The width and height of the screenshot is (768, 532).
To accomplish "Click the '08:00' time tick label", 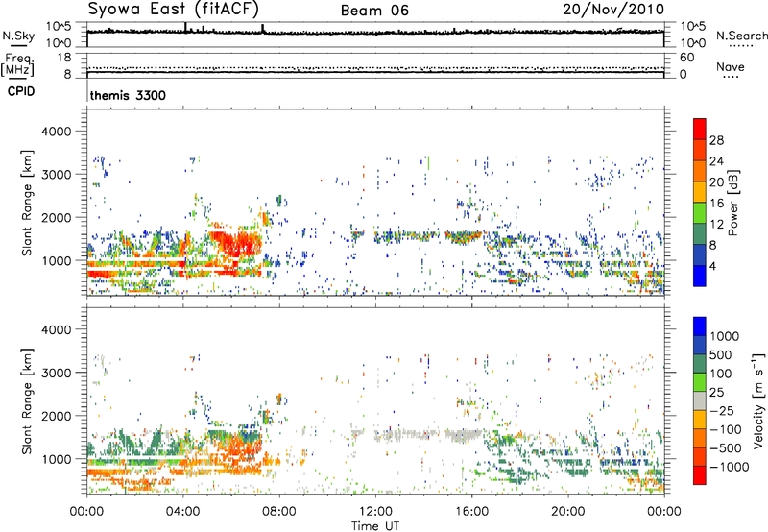I will pos(279,512).
